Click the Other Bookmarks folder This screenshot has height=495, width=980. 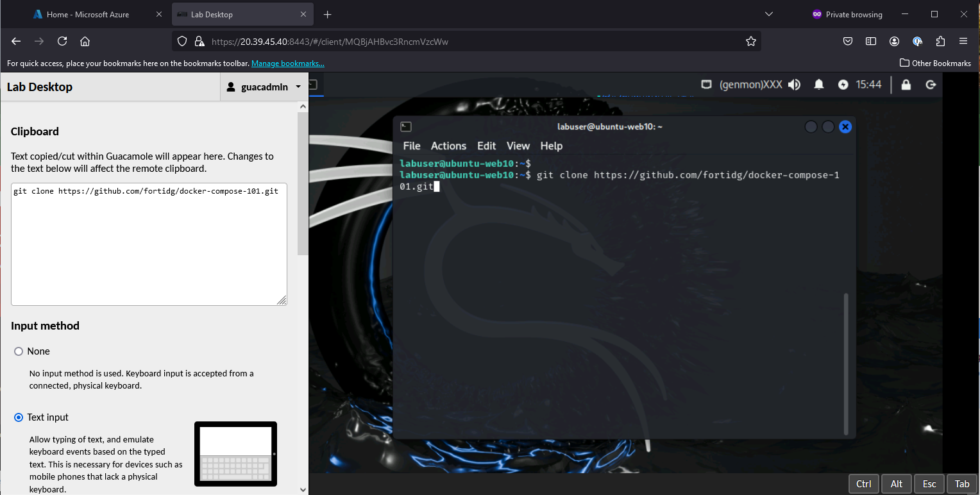tap(935, 63)
